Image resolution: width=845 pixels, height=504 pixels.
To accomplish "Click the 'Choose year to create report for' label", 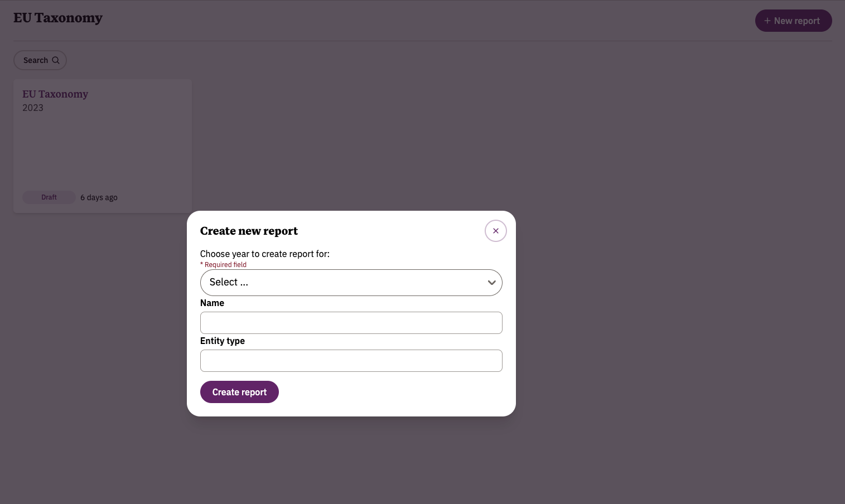I will [265, 254].
